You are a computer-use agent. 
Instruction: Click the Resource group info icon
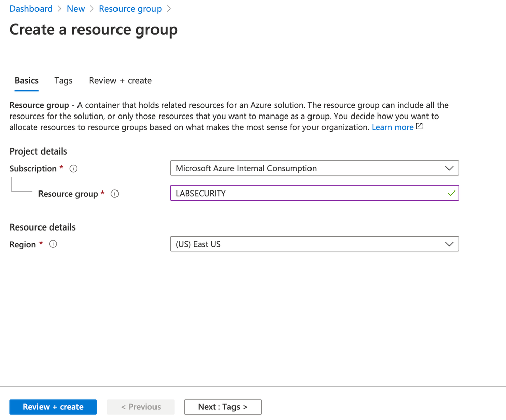click(114, 194)
